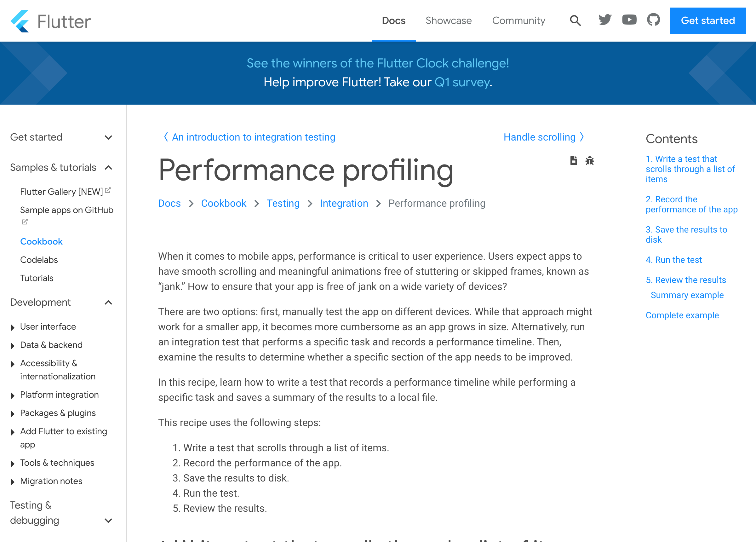Jump to Complete example in Contents
Screen dimensions: 756x542
(x=682, y=315)
